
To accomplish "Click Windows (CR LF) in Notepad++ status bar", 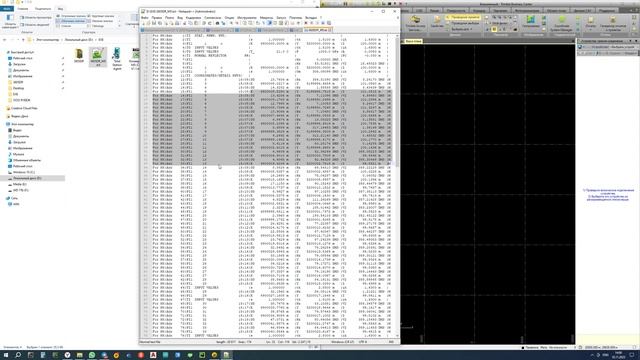I will click(x=343, y=342).
